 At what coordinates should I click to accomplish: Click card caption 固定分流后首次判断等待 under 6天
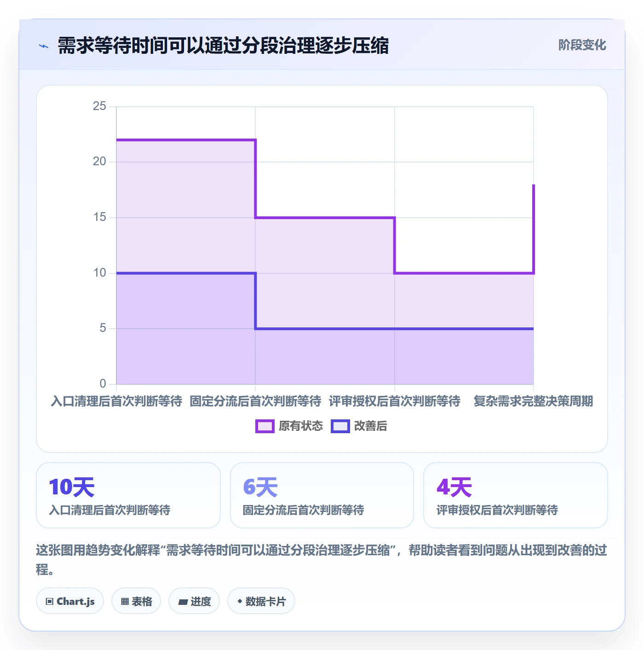(x=304, y=510)
